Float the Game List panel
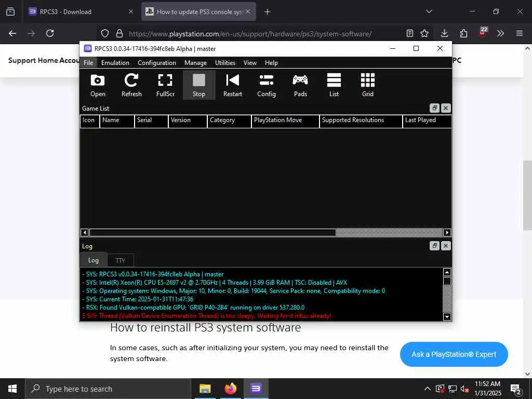Viewport: 532px width, 399px height. [434, 108]
